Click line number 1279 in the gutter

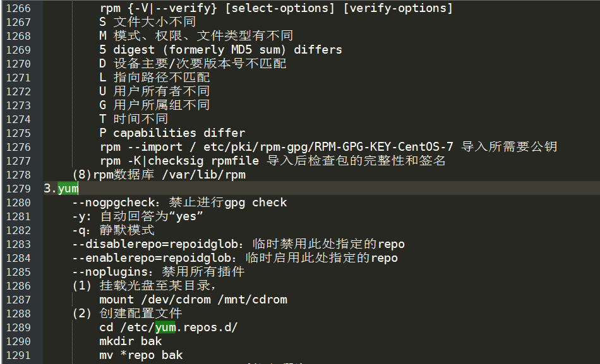click(18, 189)
